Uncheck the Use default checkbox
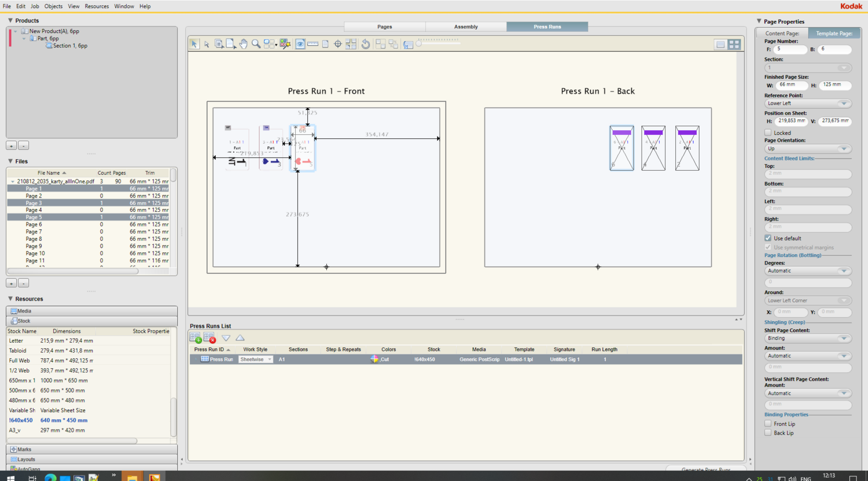Image resolution: width=868 pixels, height=481 pixels. [x=768, y=238]
